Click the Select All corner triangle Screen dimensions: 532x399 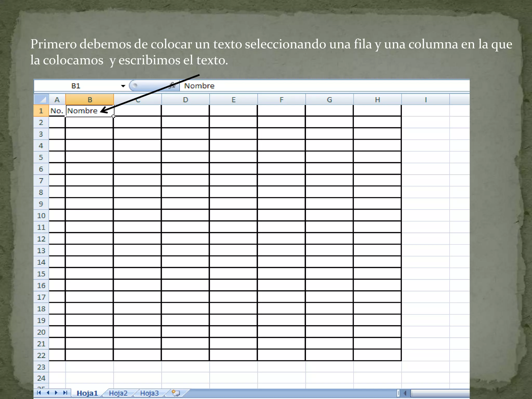tap(42, 99)
